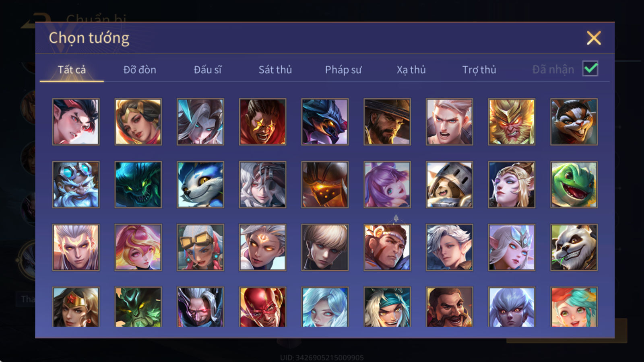This screenshot has width=644, height=362.
Task: Select the blue fox hero portrait
Action: [x=200, y=185]
